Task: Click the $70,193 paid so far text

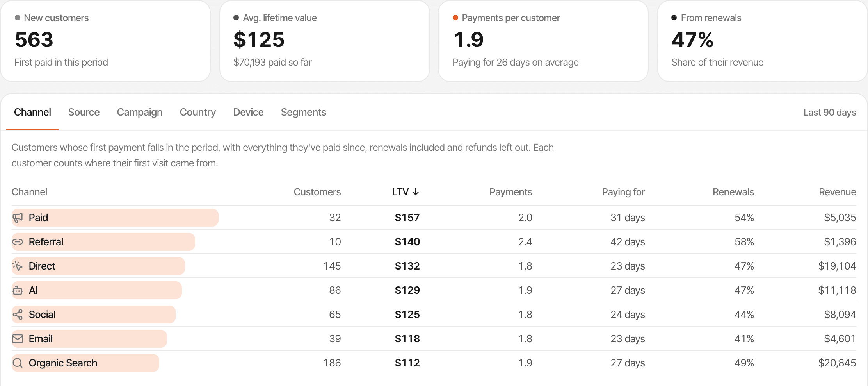Action: click(x=272, y=63)
